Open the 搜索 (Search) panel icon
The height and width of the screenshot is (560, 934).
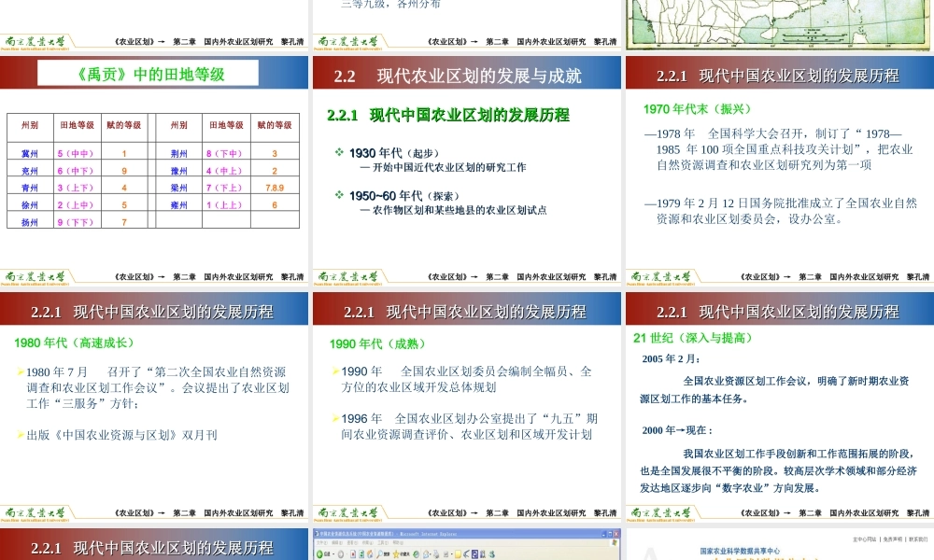click(380, 553)
